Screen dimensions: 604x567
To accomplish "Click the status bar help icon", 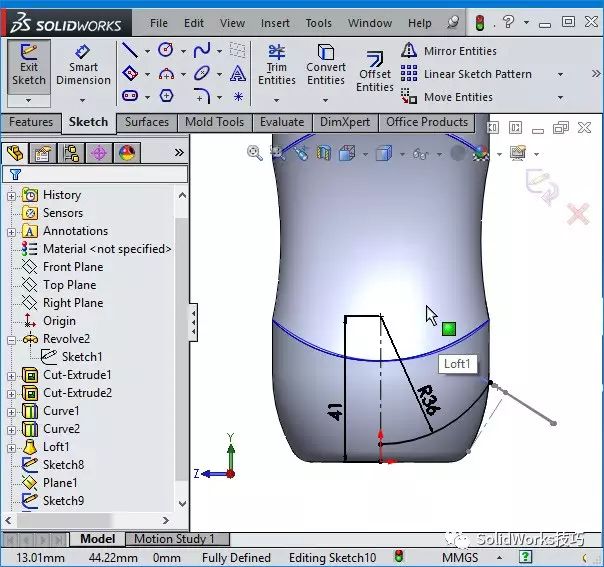I will click(x=525, y=557).
